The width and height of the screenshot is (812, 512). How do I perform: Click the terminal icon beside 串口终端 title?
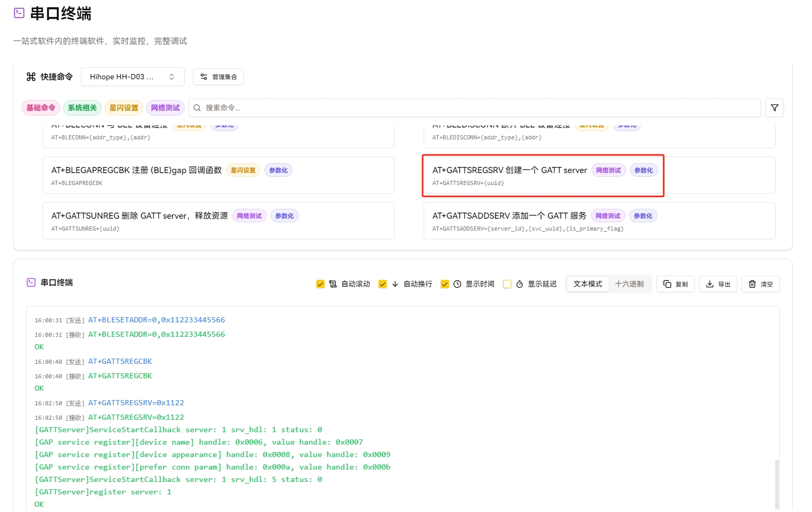19,13
